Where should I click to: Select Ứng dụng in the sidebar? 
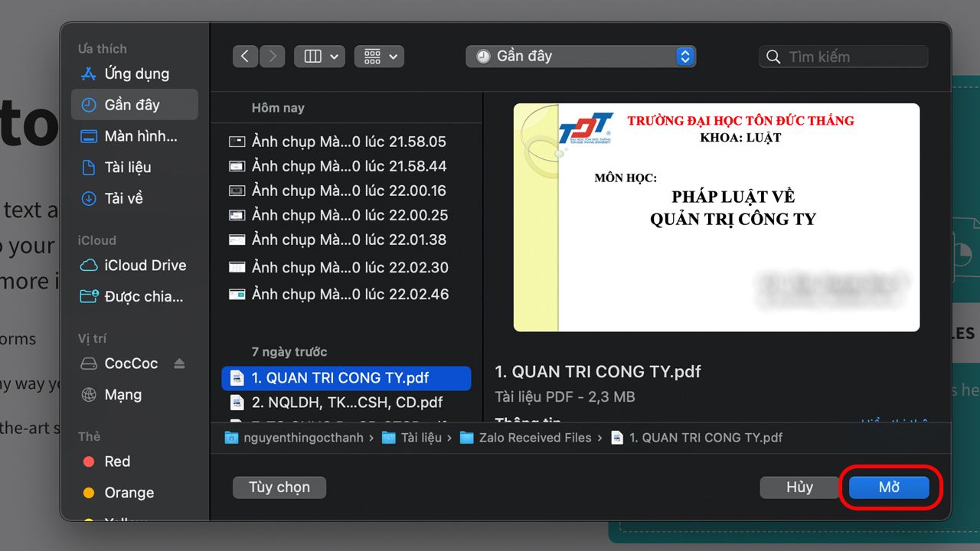[134, 74]
